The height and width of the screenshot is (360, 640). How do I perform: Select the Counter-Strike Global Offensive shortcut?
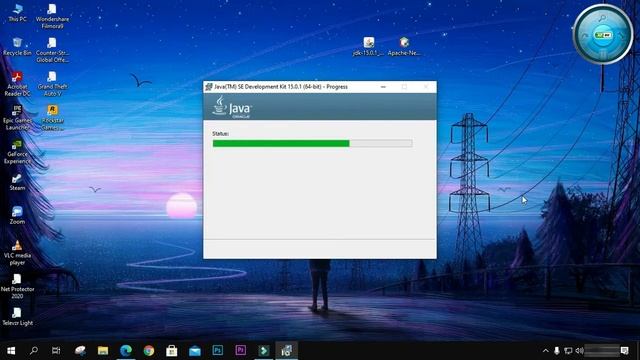coord(52,50)
